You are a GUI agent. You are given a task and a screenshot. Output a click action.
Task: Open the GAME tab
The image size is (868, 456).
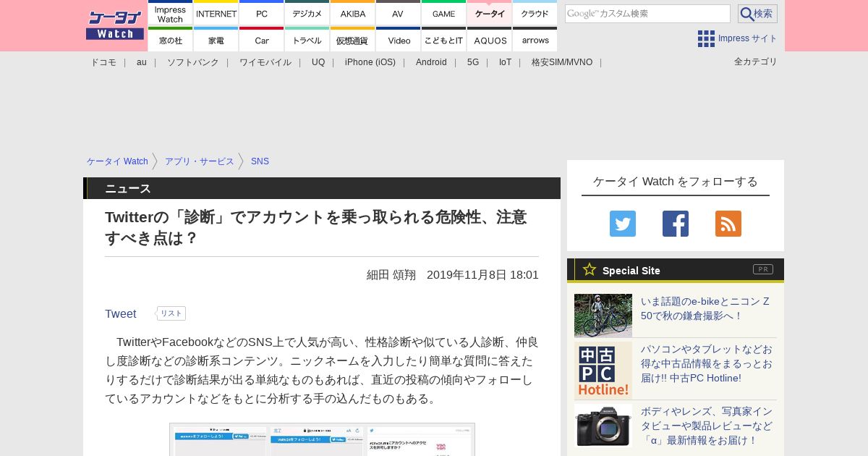pyautogui.click(x=444, y=13)
